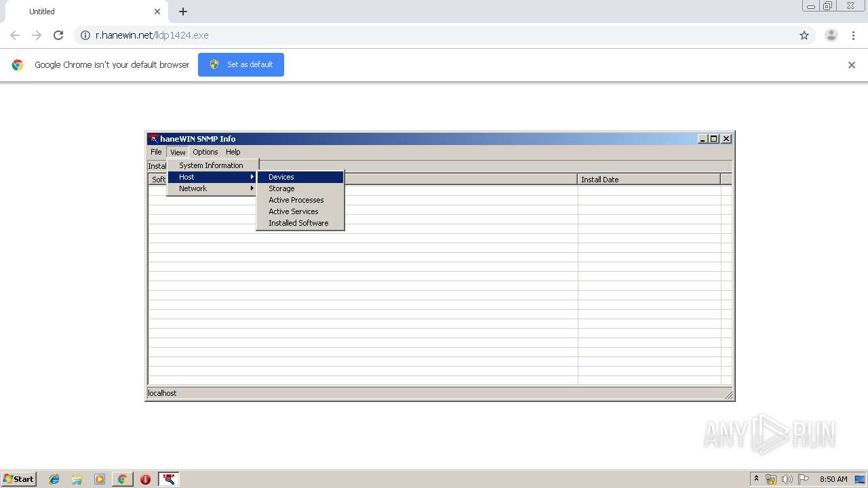Open Action Center flag icon

click(803, 479)
